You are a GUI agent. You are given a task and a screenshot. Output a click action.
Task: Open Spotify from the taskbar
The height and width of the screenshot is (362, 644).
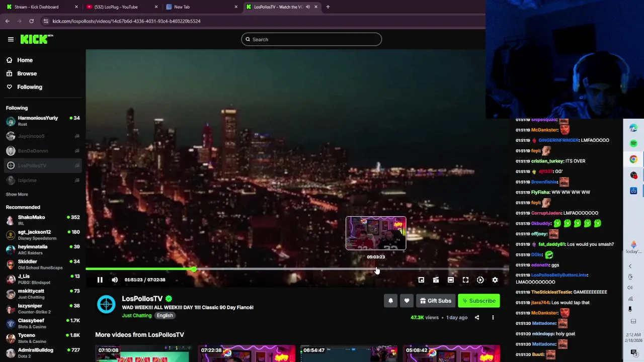(x=633, y=144)
